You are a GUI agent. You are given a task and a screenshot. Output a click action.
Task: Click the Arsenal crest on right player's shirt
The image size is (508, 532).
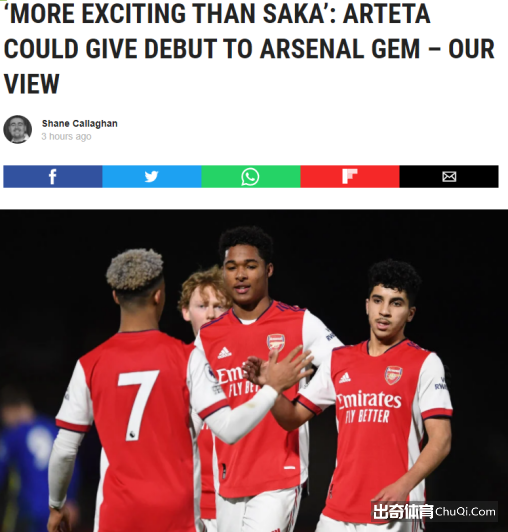click(x=393, y=375)
